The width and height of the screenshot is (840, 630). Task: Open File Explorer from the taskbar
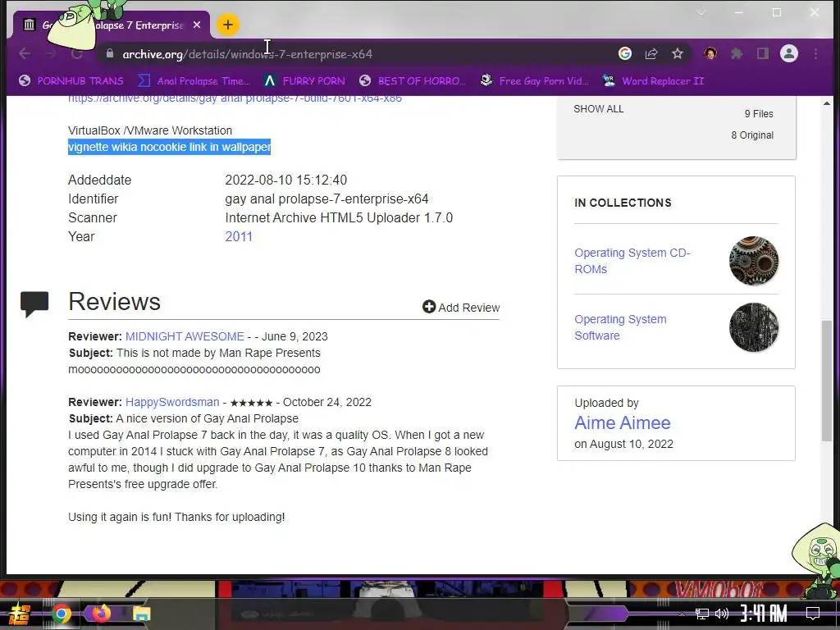[141, 614]
